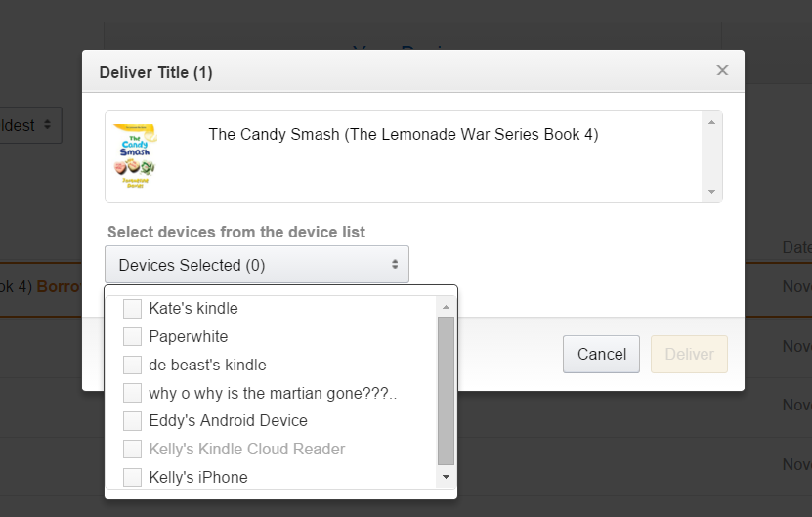The height and width of the screenshot is (517, 812).
Task: Click The Candy Smash book cover thumbnail
Action: (136, 156)
